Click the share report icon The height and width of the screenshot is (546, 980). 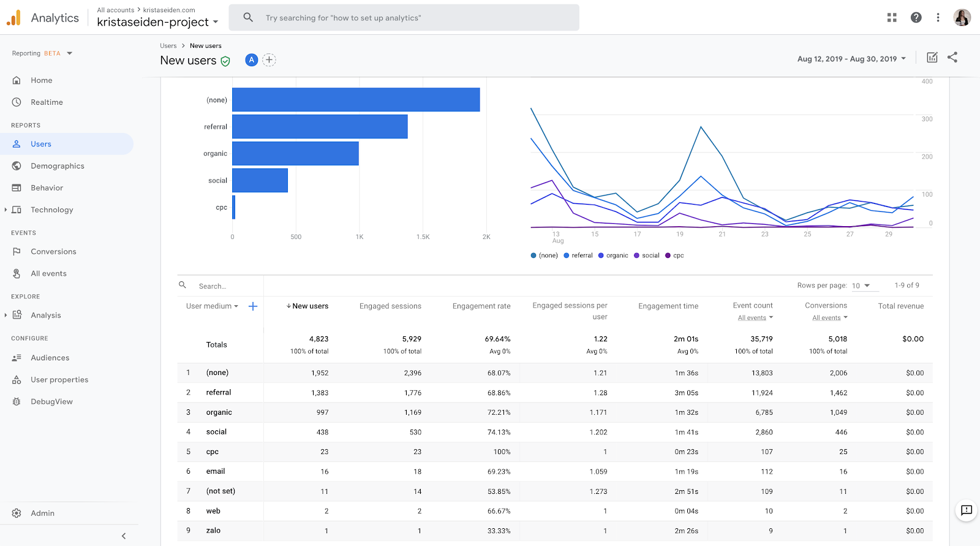point(952,57)
